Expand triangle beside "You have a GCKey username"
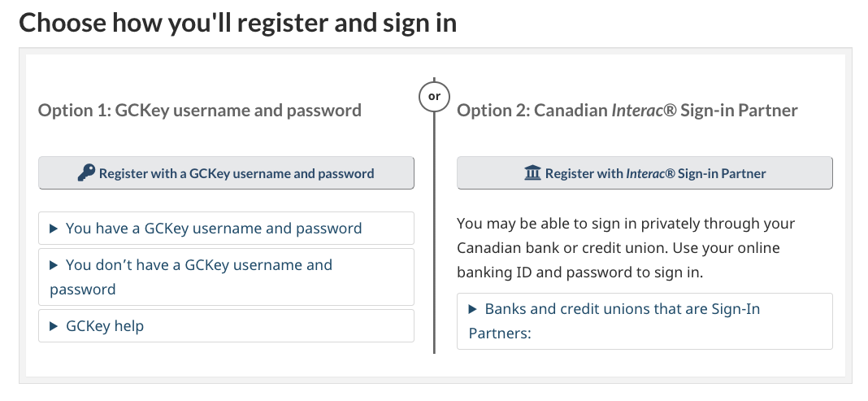868x401 pixels. [x=54, y=229]
